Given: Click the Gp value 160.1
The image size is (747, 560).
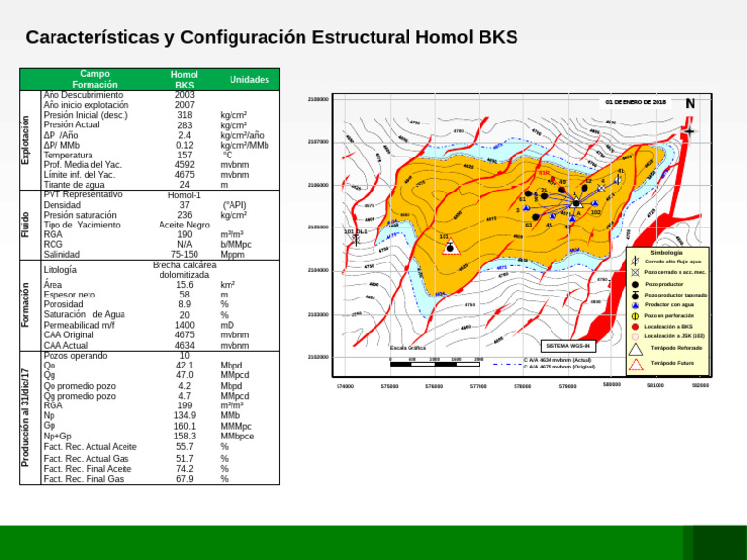Looking at the screenshot, I should coord(185,426).
